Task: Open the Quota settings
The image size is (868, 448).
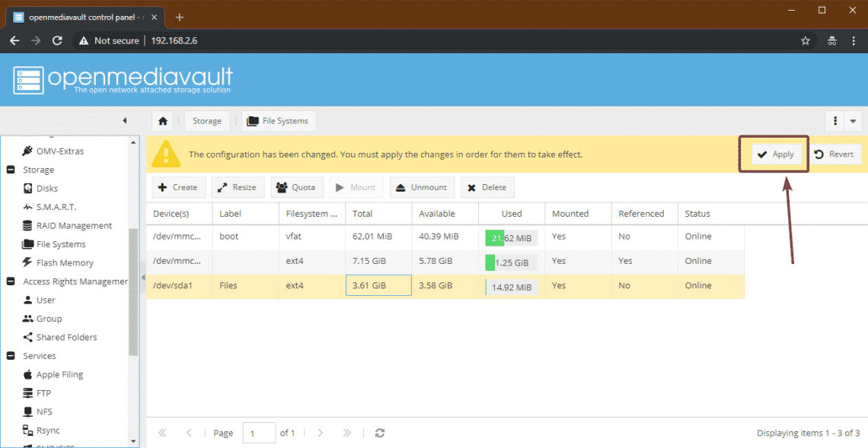Action: [x=296, y=188]
